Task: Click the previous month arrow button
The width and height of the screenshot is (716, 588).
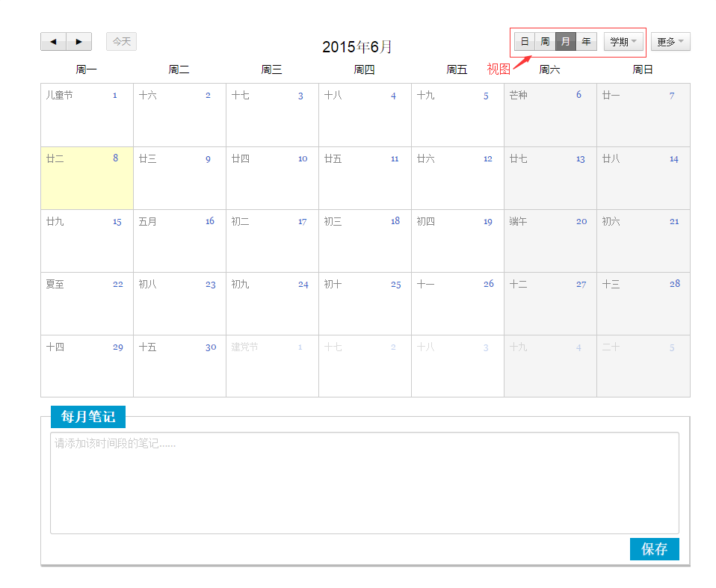Action: coord(53,42)
